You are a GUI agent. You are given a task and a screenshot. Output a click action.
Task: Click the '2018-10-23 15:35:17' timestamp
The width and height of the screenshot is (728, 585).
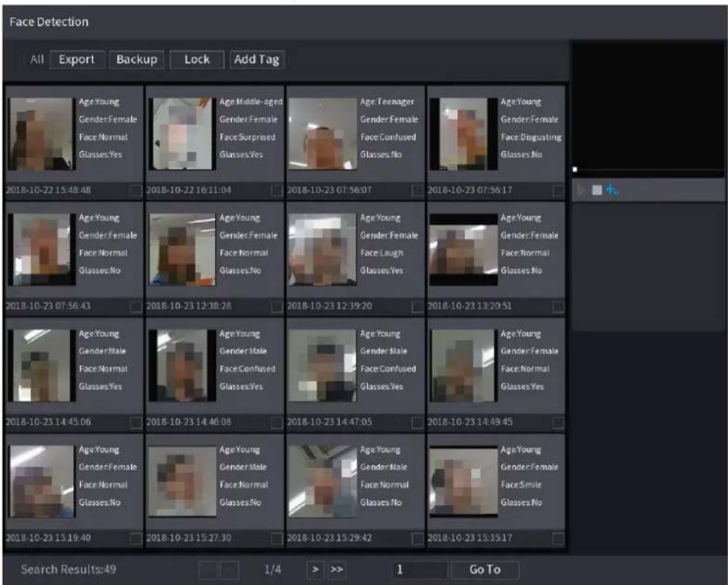469,537
